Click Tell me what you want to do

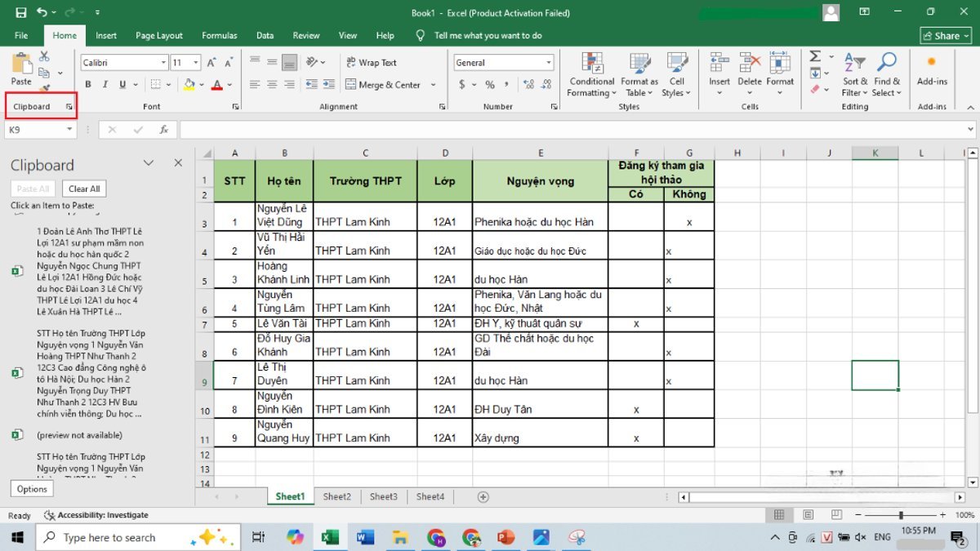[x=488, y=36]
